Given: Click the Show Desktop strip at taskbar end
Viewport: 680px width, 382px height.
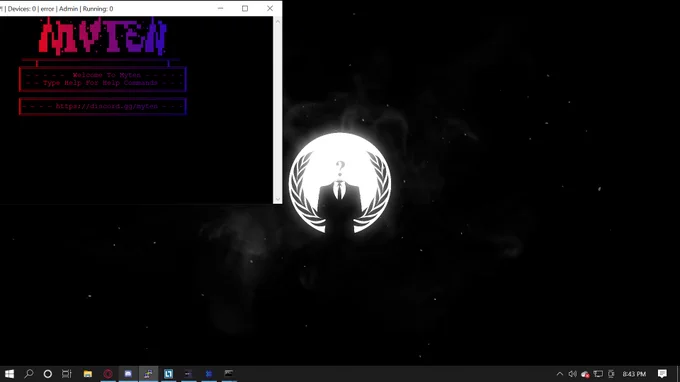Looking at the screenshot, I should click(677, 374).
